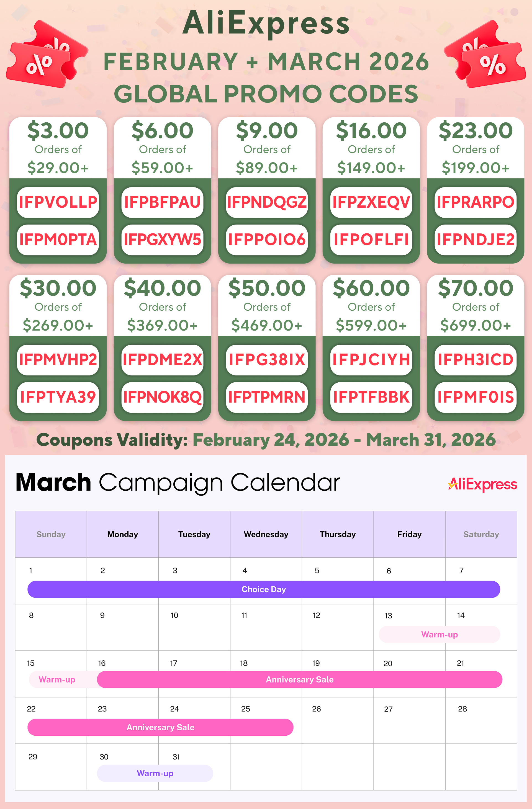Viewport: 532px width, 809px height.
Task: Click the purple Warm-up bar on March 30-31
Action: coord(155,773)
